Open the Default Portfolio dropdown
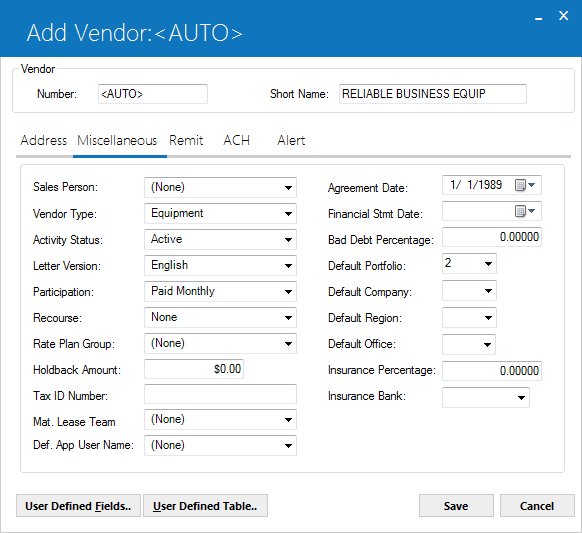The image size is (582, 533). coord(469,264)
